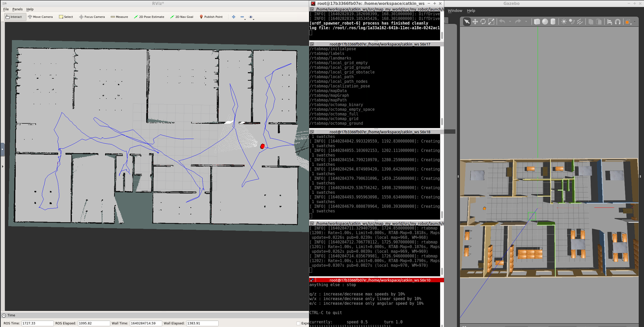Insert a box shape in Gazebo
644x327 pixels.
click(x=537, y=22)
